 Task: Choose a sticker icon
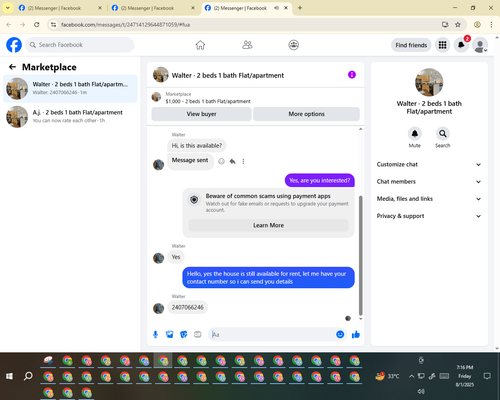tap(184, 334)
